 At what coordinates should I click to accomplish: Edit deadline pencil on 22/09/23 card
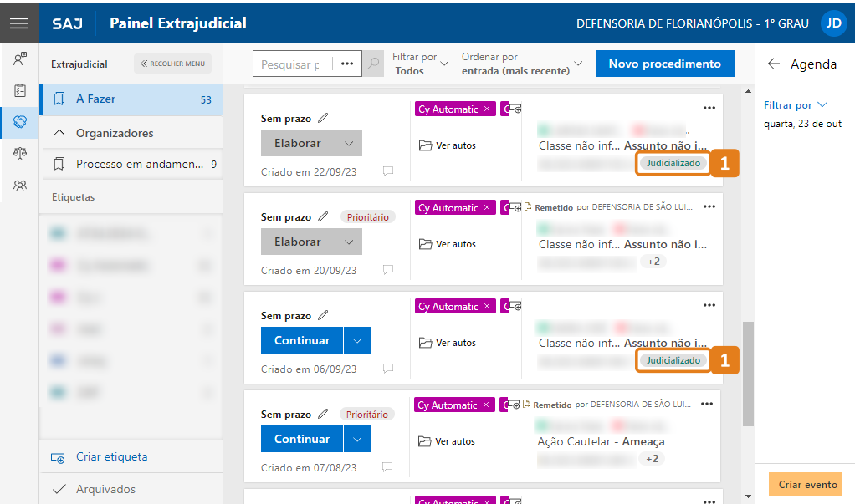[323, 118]
